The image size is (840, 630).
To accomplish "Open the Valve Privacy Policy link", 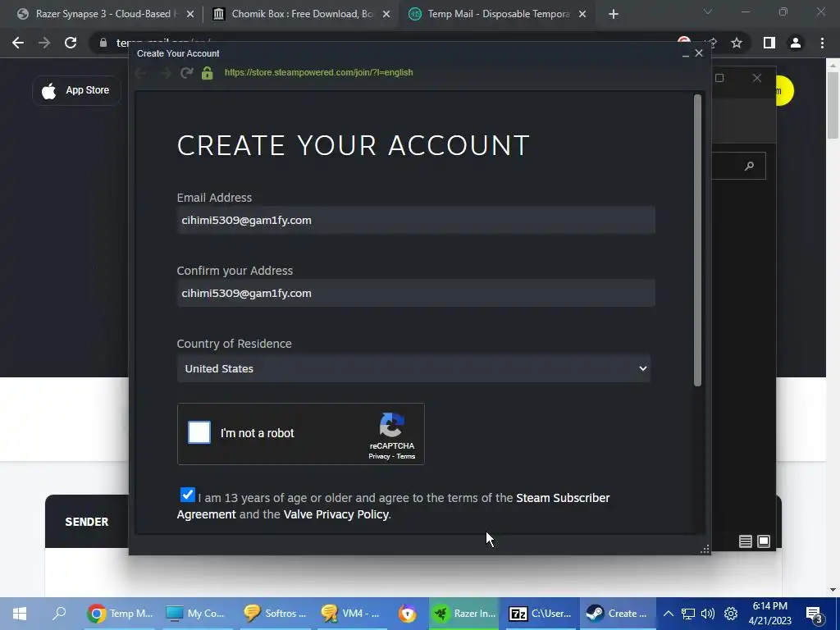I will [x=336, y=514].
